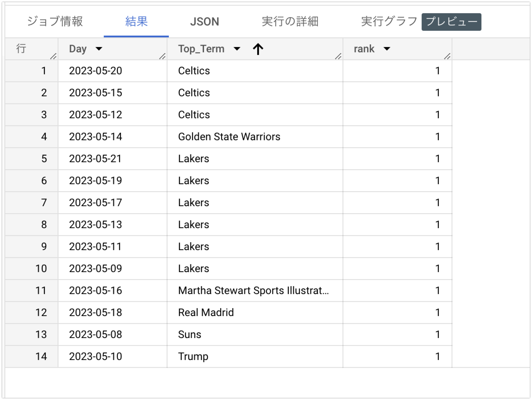Click the resize handle of the rank column
Screen dimensions: 532x400
point(447,56)
